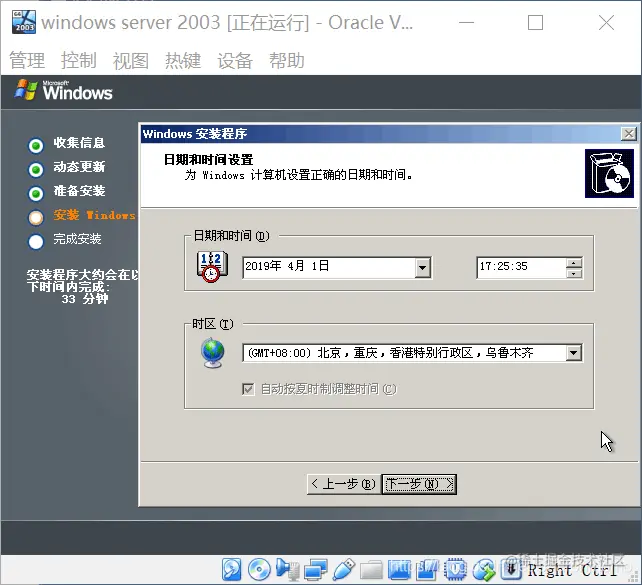642x585 pixels.
Task: Click the display settings status icon
Action: 399,569
